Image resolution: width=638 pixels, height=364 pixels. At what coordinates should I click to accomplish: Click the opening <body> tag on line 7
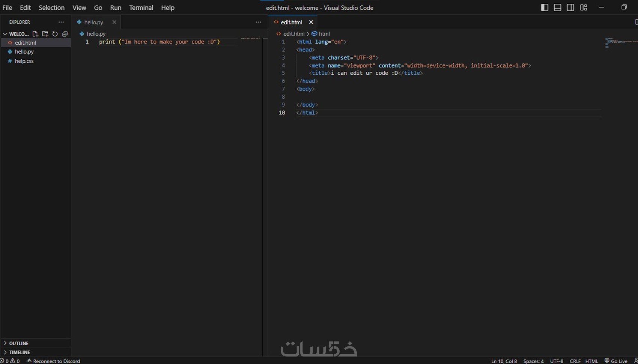pyautogui.click(x=305, y=89)
